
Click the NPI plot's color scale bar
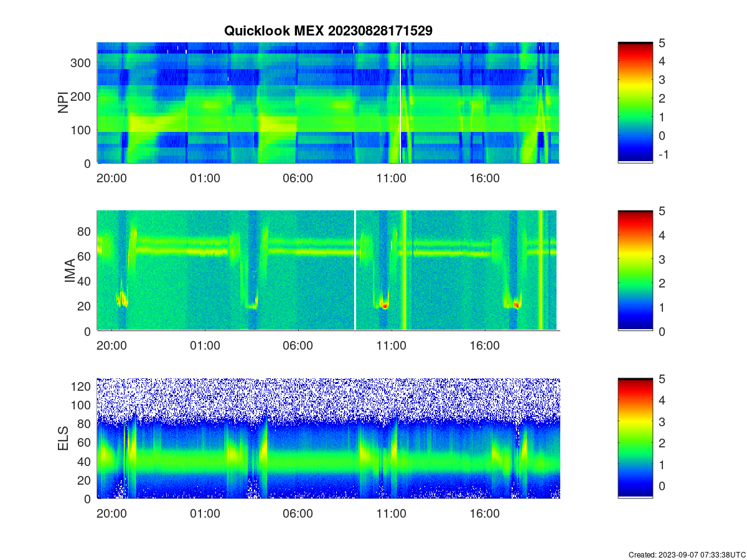pyautogui.click(x=635, y=103)
